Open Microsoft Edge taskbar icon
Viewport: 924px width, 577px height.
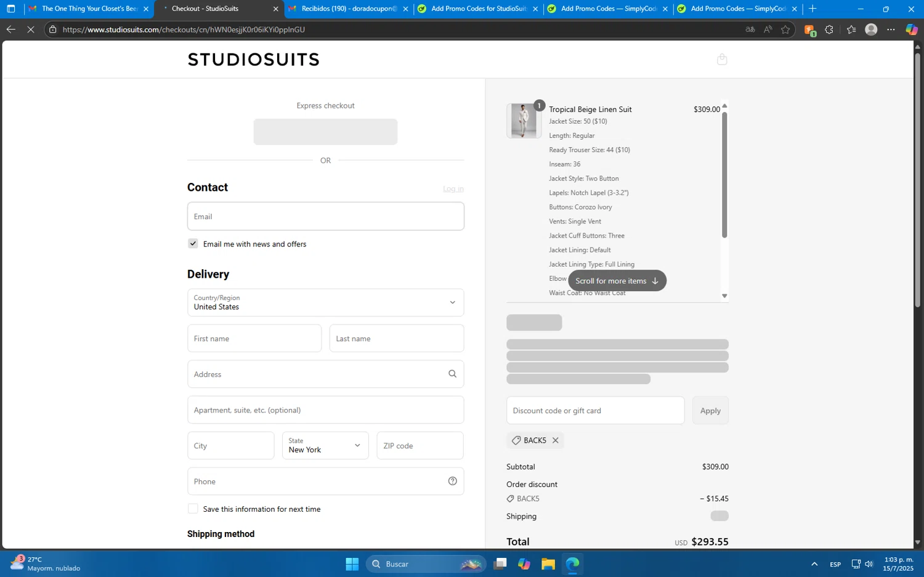572,564
